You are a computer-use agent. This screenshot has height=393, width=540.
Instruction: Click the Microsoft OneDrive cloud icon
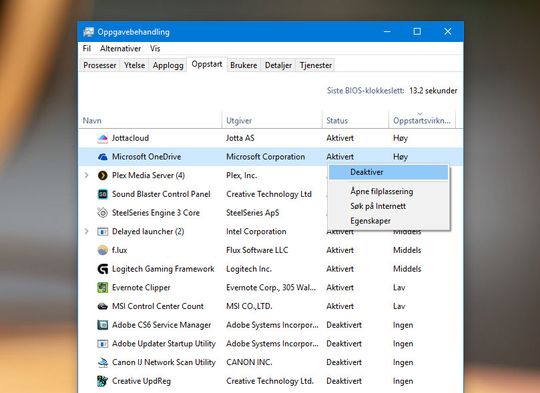(103, 157)
